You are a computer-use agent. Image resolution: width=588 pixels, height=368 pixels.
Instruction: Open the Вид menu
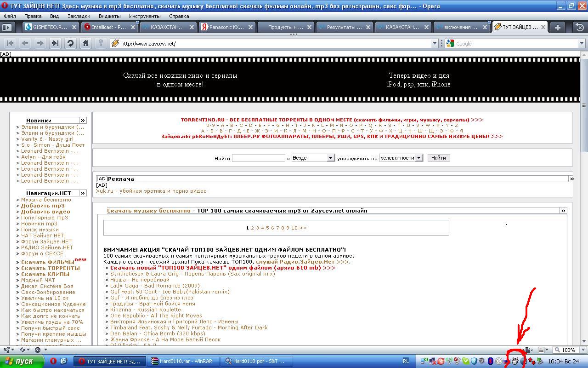[54, 16]
